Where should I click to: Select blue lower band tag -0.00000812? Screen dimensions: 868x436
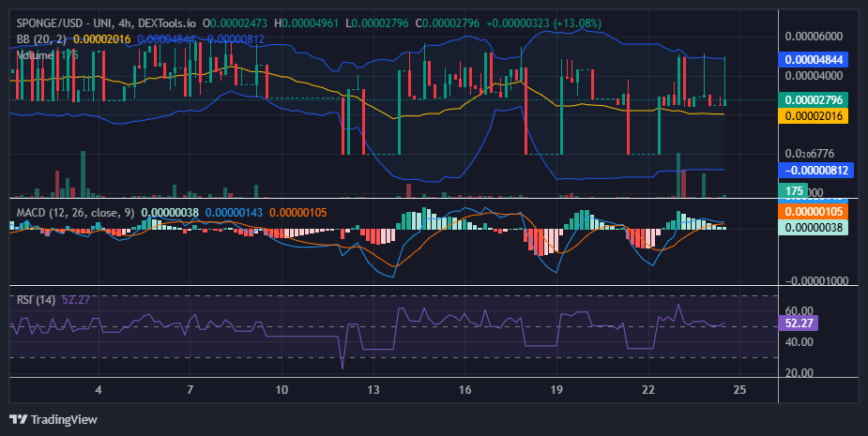click(816, 170)
